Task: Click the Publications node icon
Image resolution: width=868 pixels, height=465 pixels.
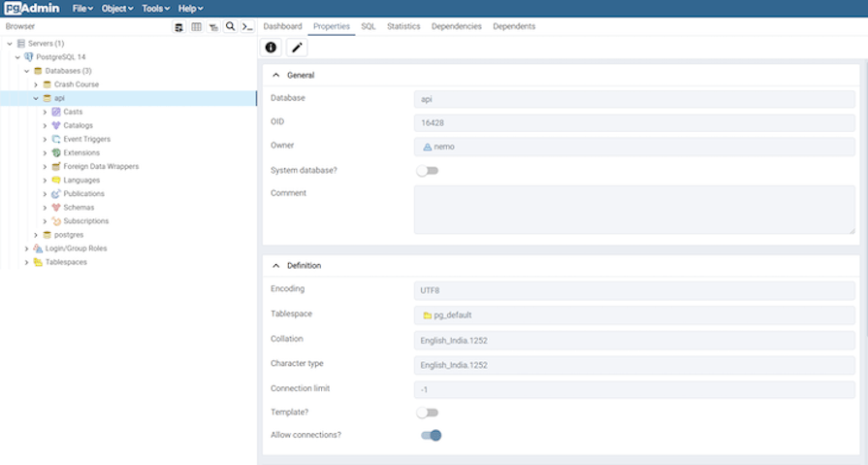Action: 56,193
